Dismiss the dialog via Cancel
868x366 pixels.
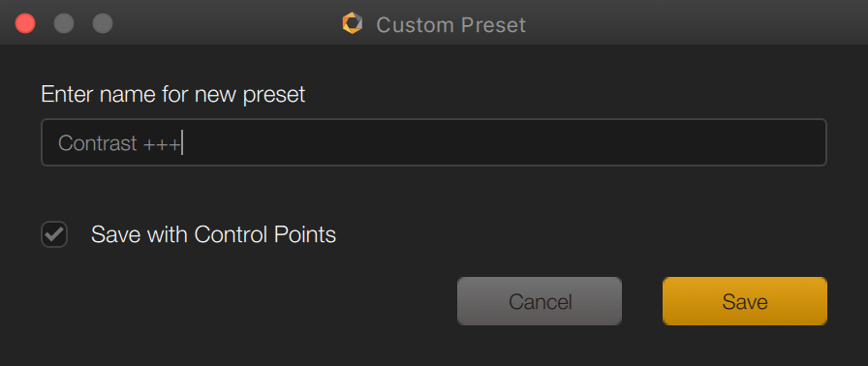tap(540, 301)
